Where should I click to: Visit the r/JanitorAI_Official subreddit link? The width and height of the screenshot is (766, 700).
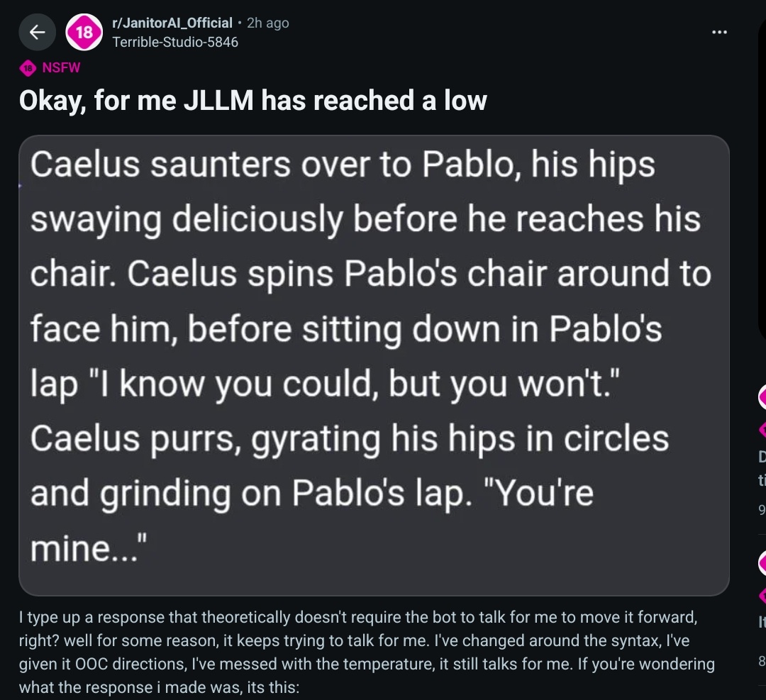[172, 23]
